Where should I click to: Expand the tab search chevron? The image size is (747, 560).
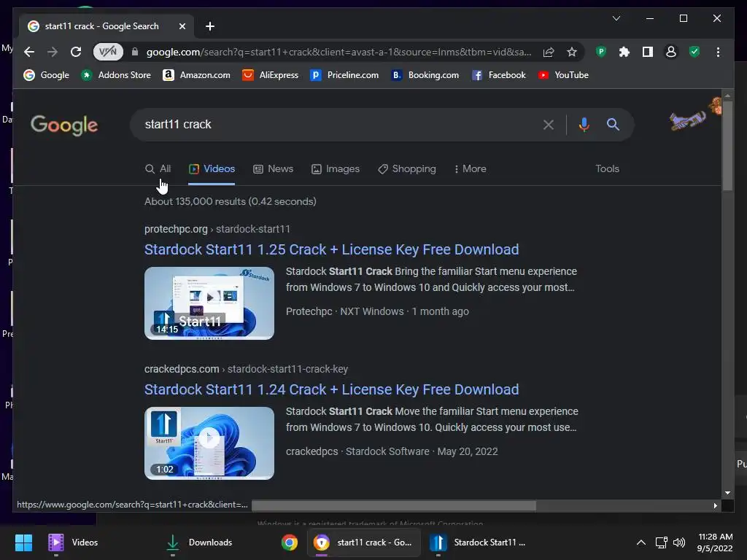coord(616,18)
